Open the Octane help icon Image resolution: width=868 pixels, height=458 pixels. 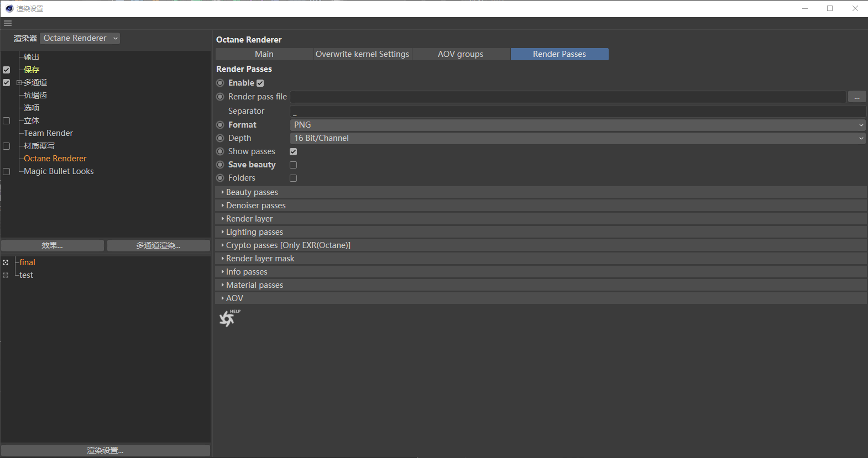[229, 318]
